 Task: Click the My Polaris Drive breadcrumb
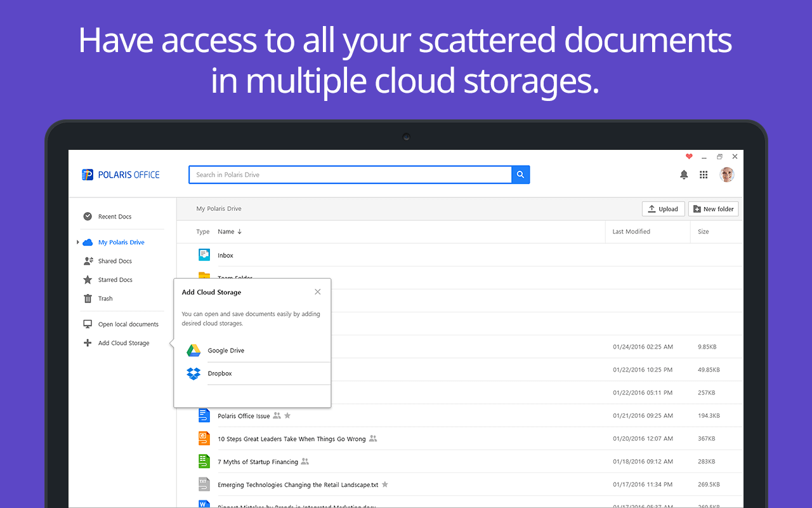click(x=219, y=209)
